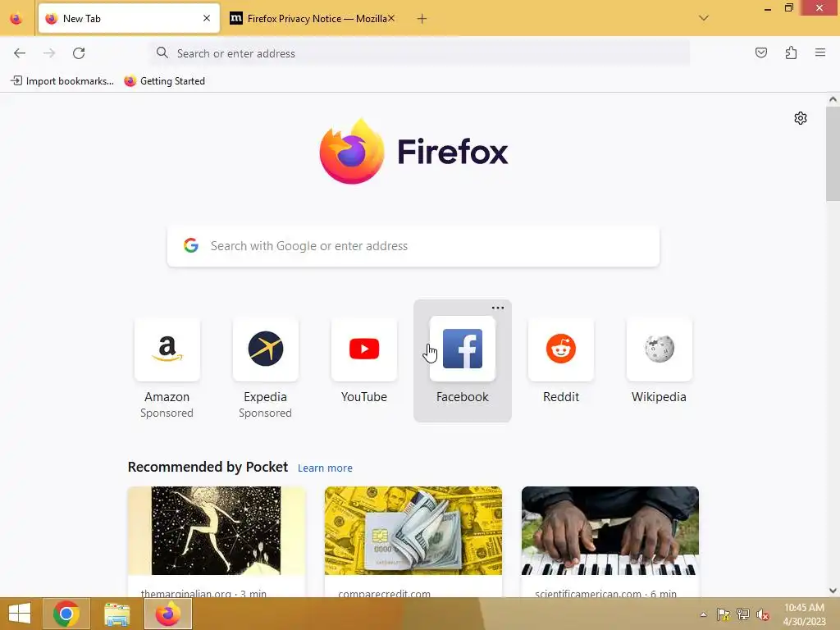The image size is (840, 630).
Task: Open the Firefox application menu
Action: coord(820,52)
